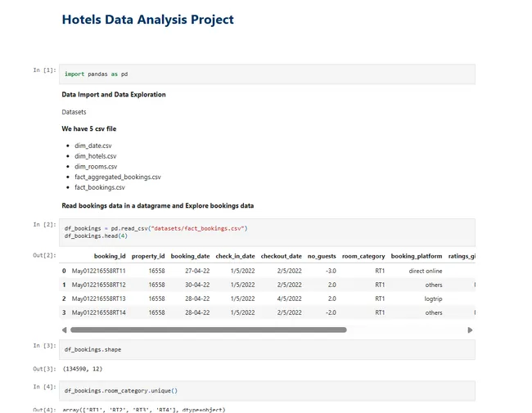Click the no_guests column header
532x413 pixels.
pos(322,256)
